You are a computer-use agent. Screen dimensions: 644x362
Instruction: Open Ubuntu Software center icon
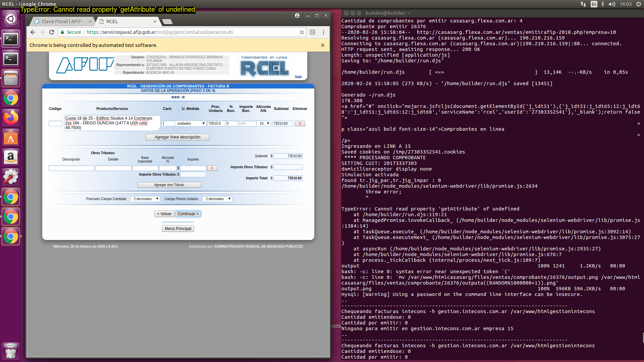(11, 137)
